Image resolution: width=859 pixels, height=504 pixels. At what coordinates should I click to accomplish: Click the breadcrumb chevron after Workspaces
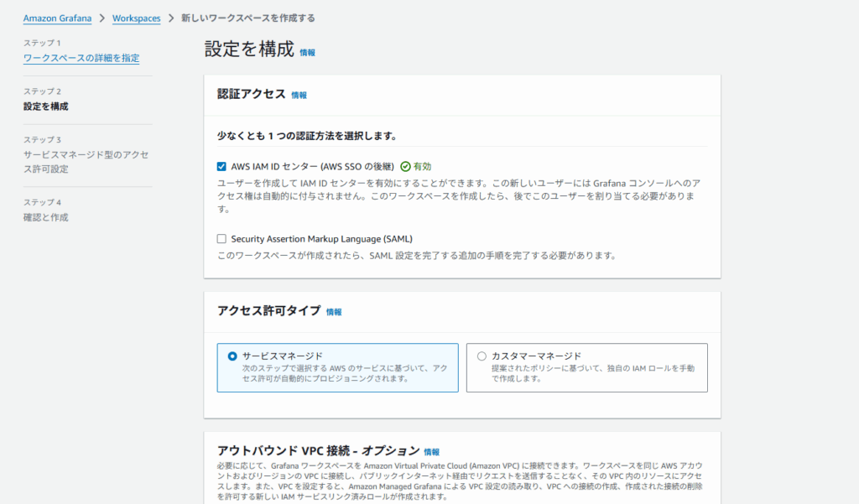[x=171, y=18]
